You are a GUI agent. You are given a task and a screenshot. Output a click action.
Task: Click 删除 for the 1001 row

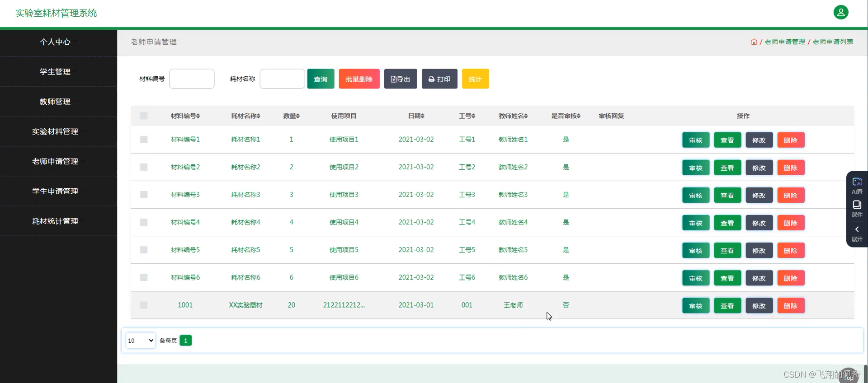coord(791,305)
